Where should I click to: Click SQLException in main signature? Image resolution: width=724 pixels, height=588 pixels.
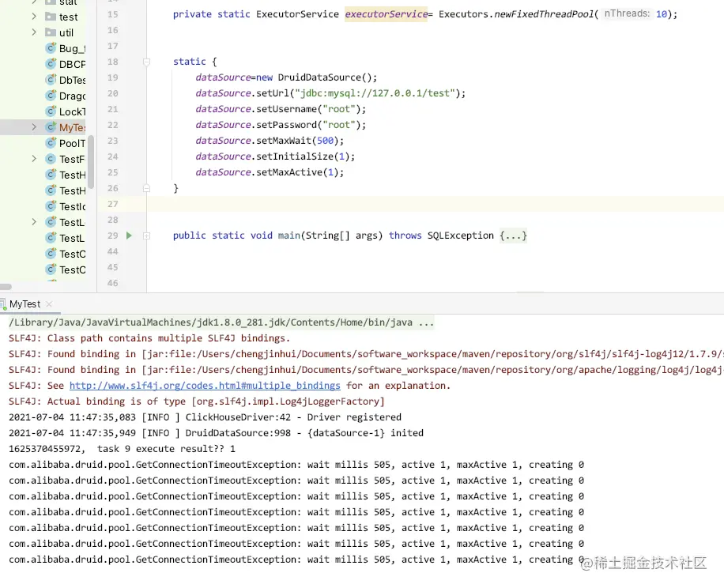pos(460,236)
